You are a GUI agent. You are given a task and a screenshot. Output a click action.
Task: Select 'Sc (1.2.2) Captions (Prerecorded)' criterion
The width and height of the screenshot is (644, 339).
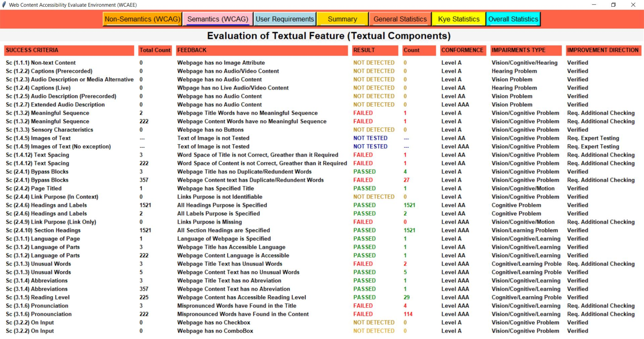click(x=49, y=71)
